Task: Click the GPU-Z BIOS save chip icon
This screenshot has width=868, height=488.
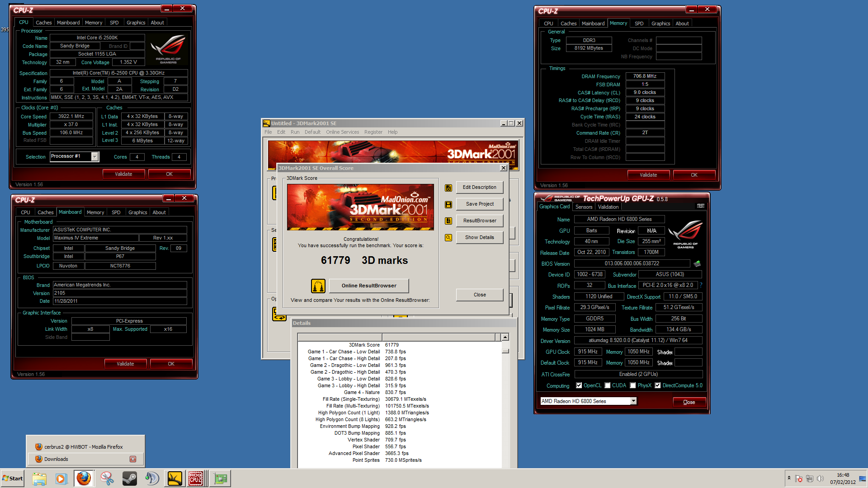Action: pyautogui.click(x=697, y=263)
